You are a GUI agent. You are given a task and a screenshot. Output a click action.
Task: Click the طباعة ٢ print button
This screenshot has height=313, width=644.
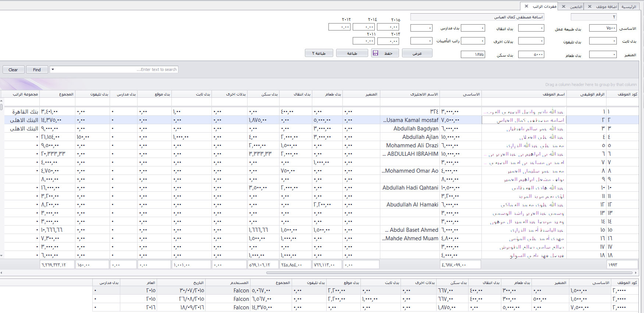(x=319, y=53)
